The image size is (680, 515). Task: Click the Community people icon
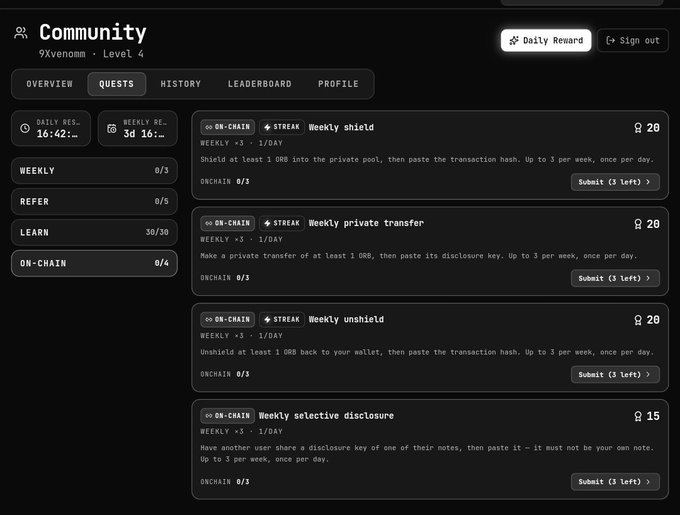pyautogui.click(x=21, y=33)
